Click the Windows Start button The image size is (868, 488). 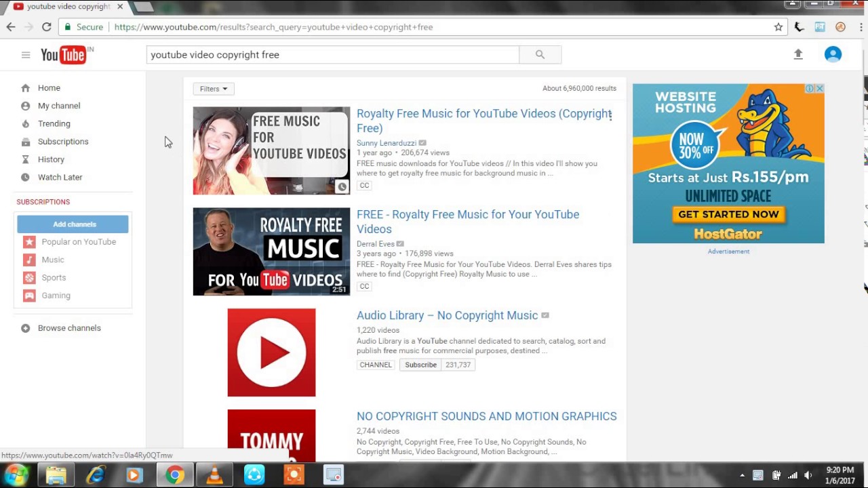[15, 475]
